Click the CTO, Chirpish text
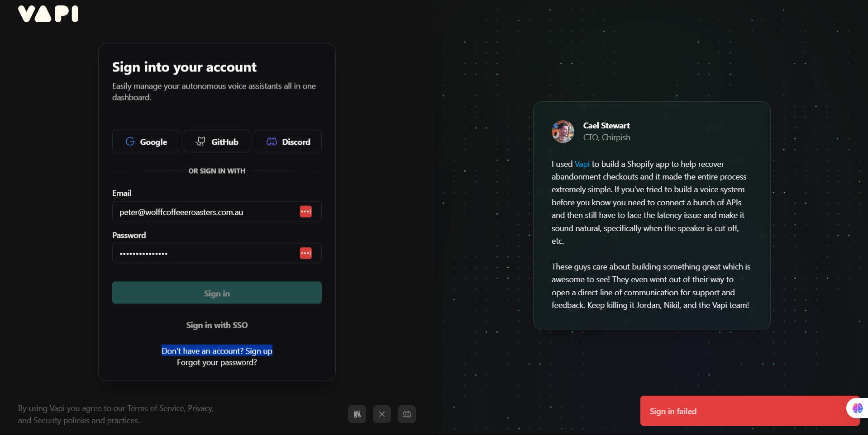This screenshot has height=435, width=868. [x=606, y=137]
